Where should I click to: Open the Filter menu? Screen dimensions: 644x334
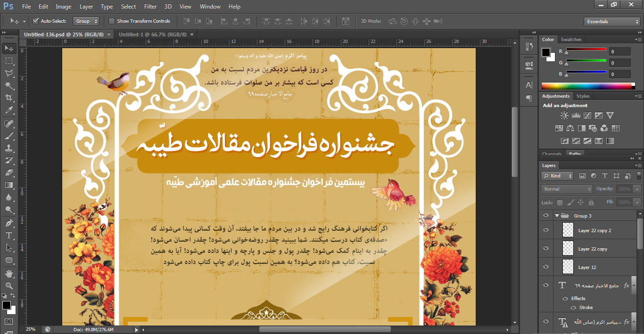pyautogui.click(x=150, y=7)
